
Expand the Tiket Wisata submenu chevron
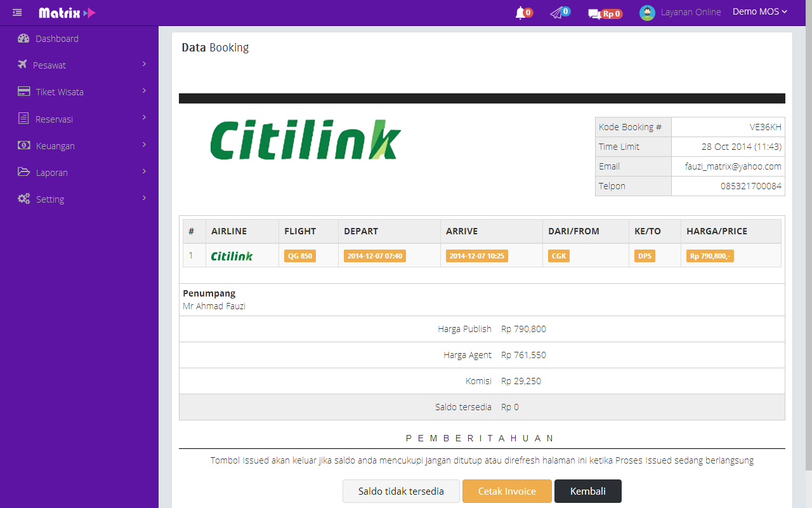pyautogui.click(x=144, y=91)
